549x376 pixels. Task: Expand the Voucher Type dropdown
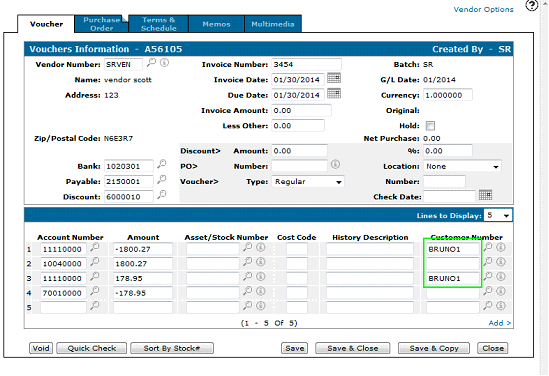coord(308,182)
